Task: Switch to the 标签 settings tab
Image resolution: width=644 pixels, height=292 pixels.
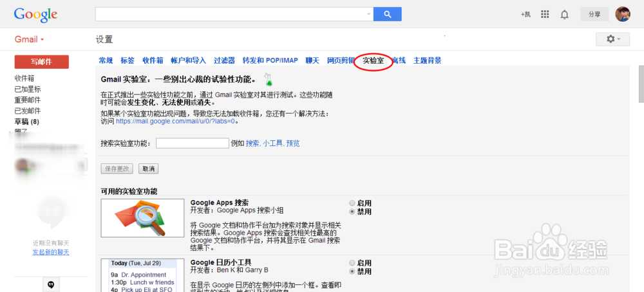Action: 128,60
